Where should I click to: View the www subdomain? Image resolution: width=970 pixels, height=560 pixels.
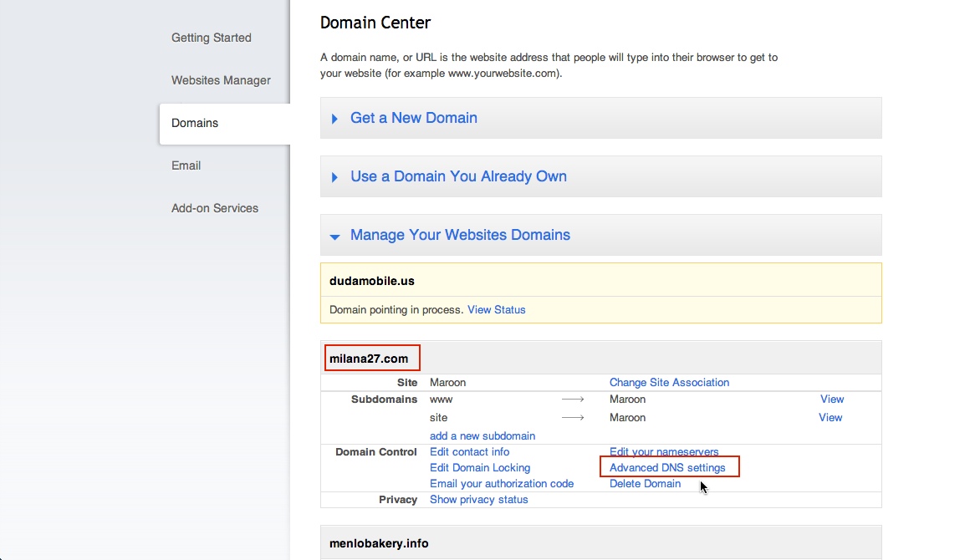[832, 400]
